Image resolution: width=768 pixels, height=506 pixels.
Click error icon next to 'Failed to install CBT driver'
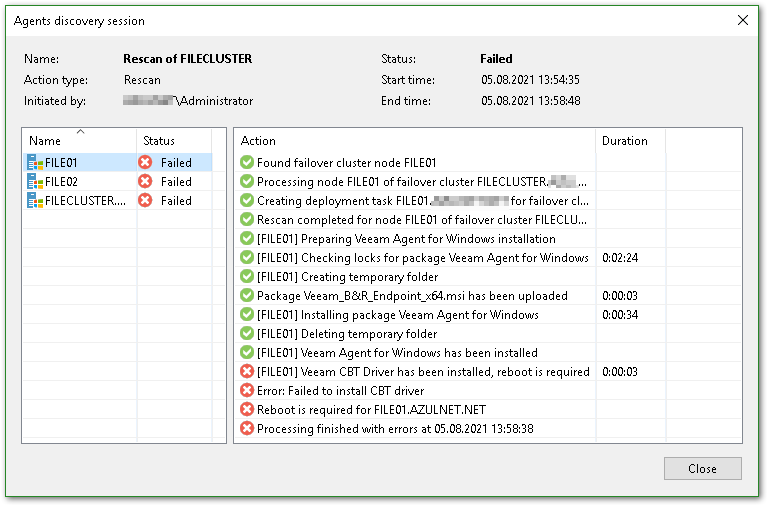pyautogui.click(x=247, y=391)
